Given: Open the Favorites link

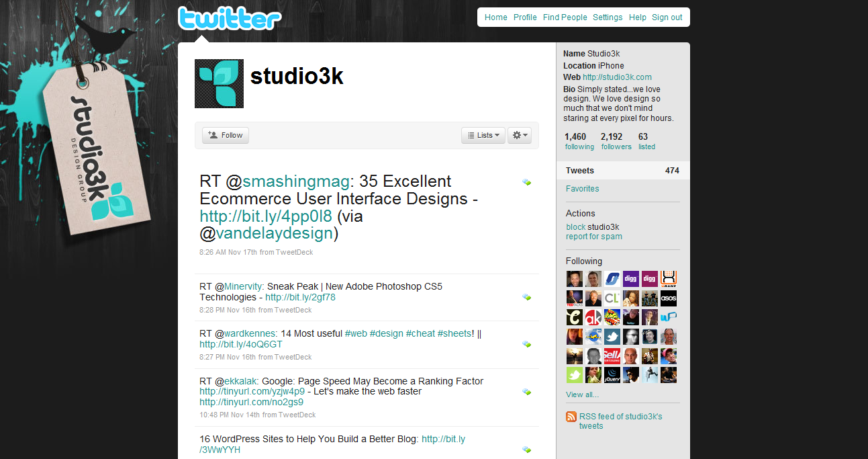Looking at the screenshot, I should [583, 189].
